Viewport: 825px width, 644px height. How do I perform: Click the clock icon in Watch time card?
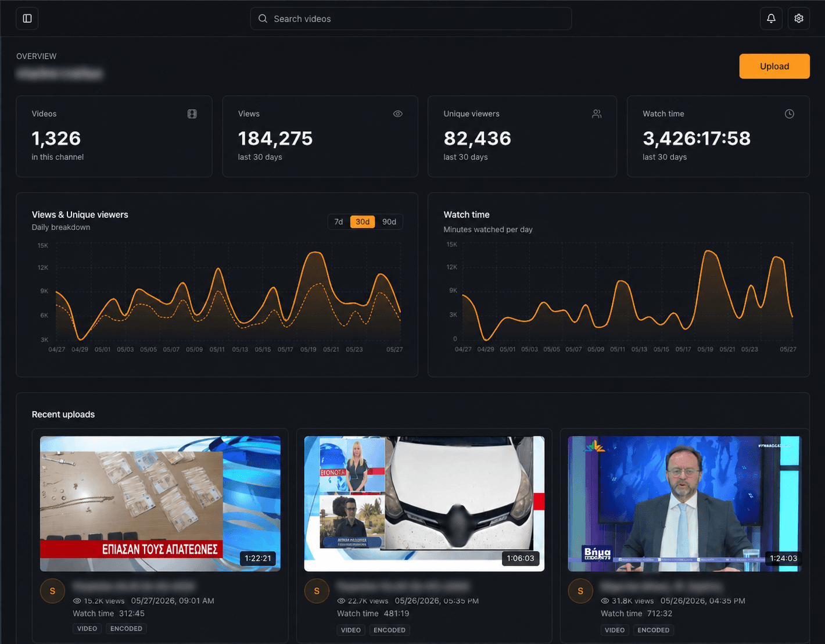pyautogui.click(x=790, y=114)
